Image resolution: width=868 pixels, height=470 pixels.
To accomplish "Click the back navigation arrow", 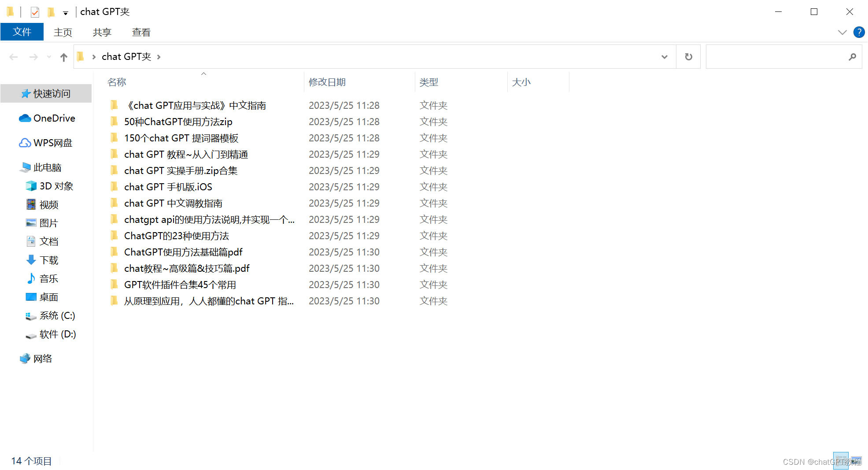I will (x=14, y=57).
